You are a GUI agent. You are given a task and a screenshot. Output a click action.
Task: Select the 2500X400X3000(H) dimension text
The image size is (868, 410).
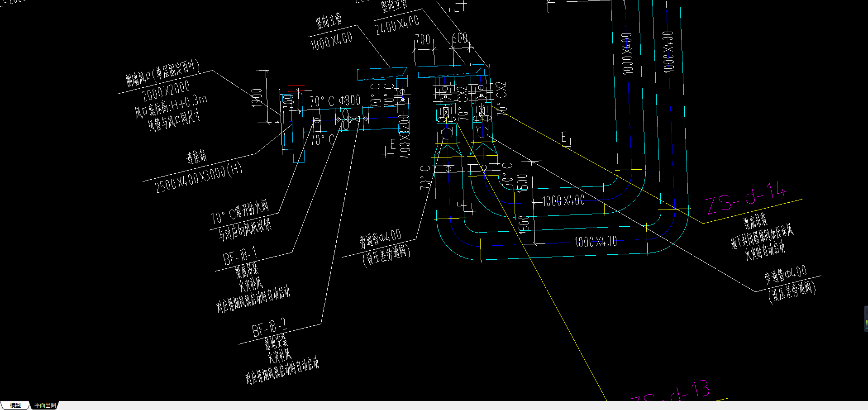click(x=199, y=177)
